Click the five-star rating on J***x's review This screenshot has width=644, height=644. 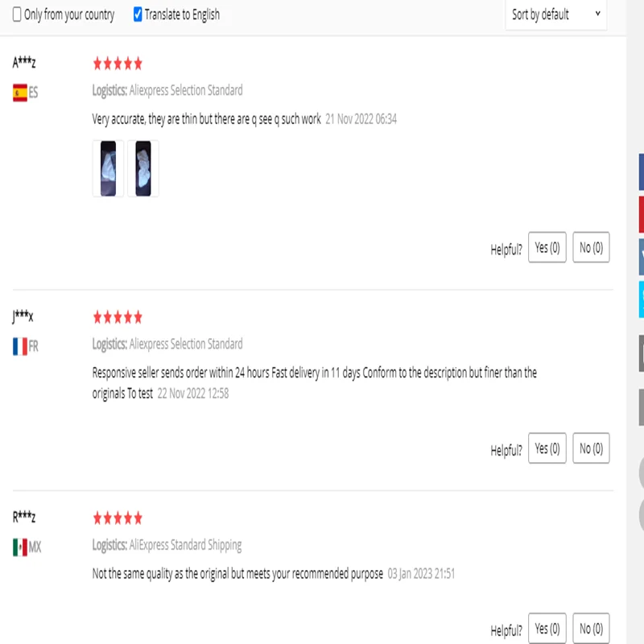pos(118,317)
